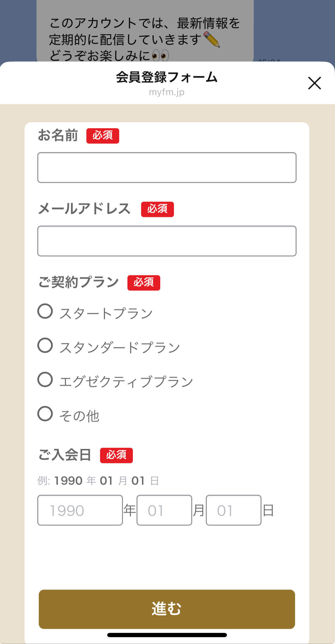Choose the スタンダードプラン radio button
This screenshot has height=644, width=335.
[45, 345]
